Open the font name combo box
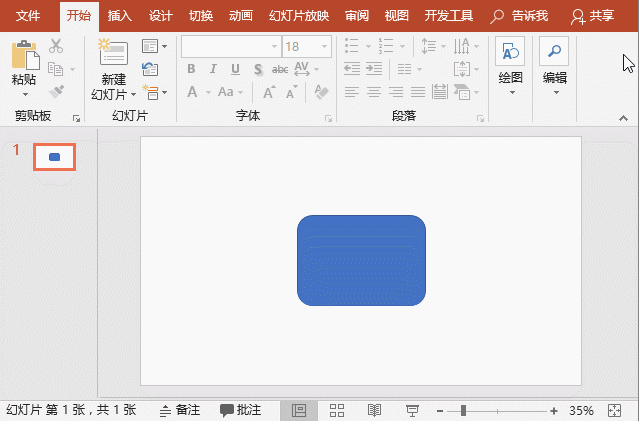The height and width of the screenshot is (421, 639). (230, 47)
